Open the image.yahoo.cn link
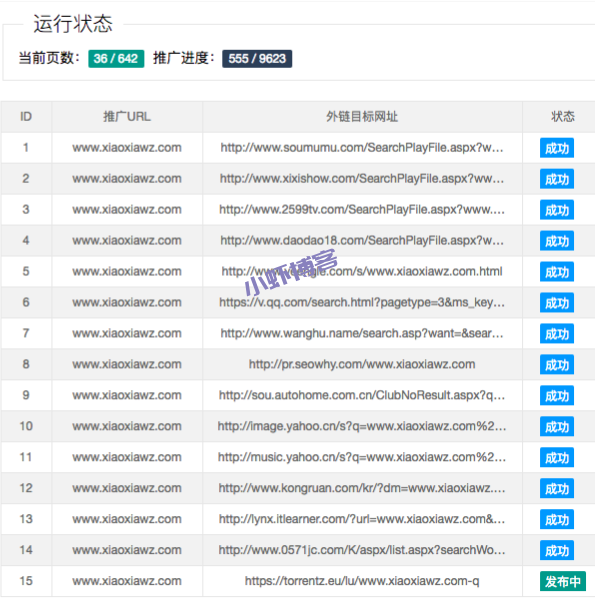595x599 pixels. (x=362, y=426)
